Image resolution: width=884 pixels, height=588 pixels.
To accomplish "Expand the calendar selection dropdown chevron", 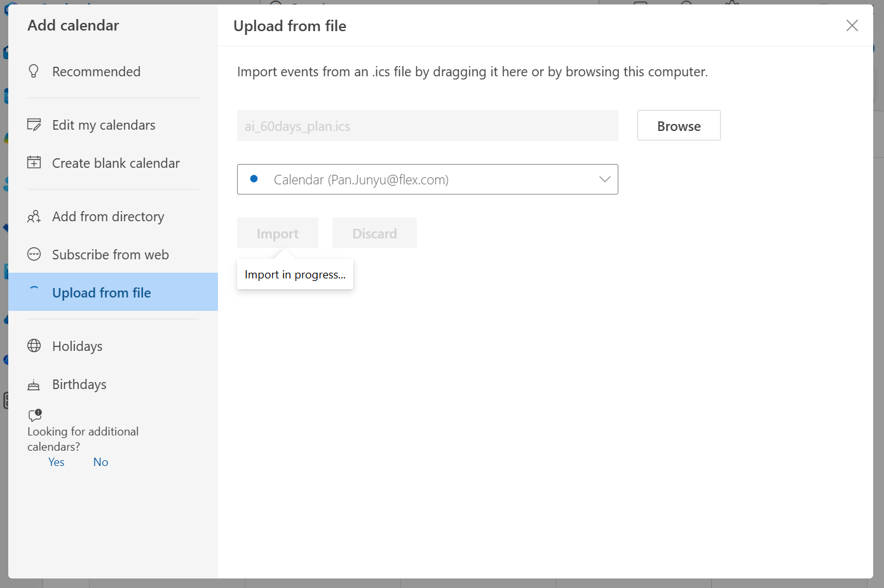I will pos(604,179).
